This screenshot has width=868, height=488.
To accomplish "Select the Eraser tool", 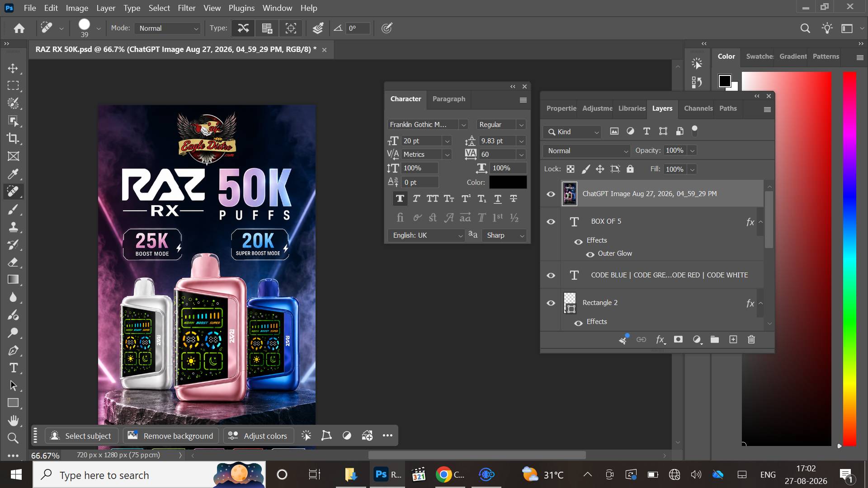I will (13, 262).
